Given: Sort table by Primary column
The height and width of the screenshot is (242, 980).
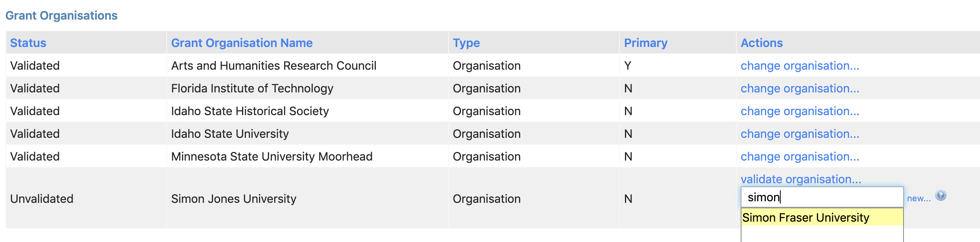Looking at the screenshot, I should pos(645,43).
